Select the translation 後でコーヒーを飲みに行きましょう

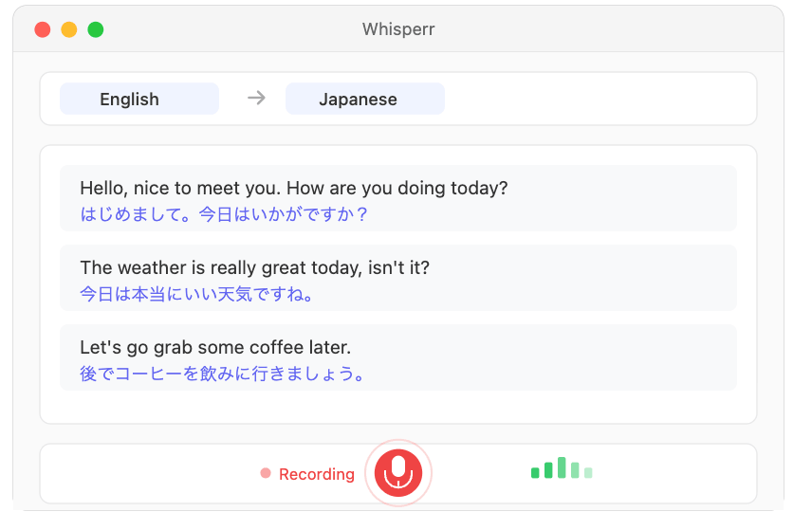[222, 374]
